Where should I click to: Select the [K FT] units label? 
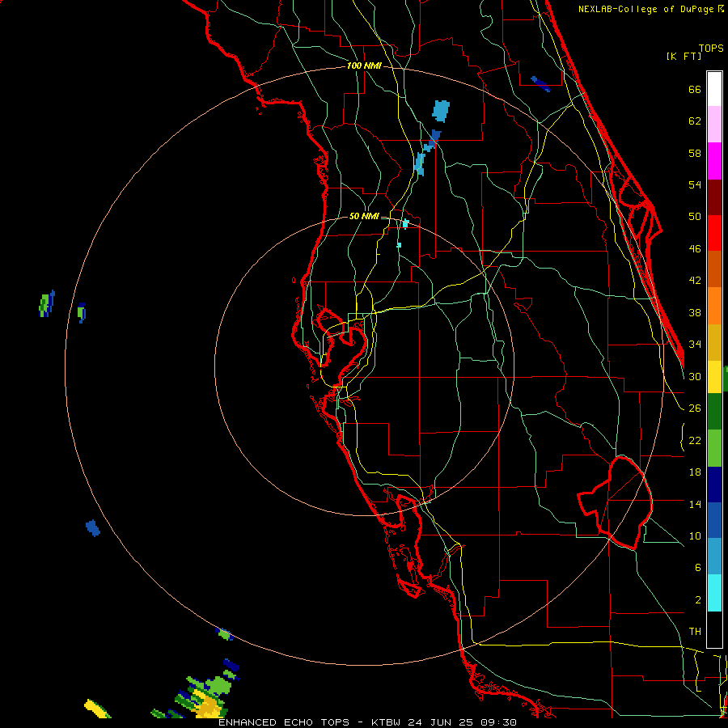684,56
